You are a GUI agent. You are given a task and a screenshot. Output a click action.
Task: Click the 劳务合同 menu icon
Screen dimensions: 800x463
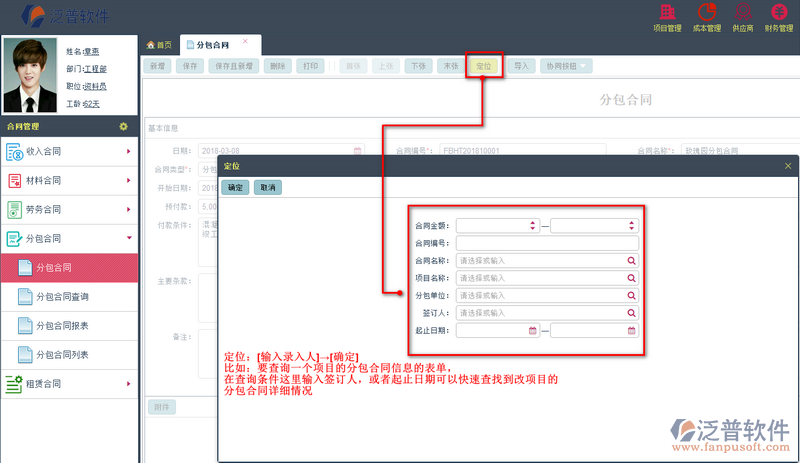(x=14, y=210)
